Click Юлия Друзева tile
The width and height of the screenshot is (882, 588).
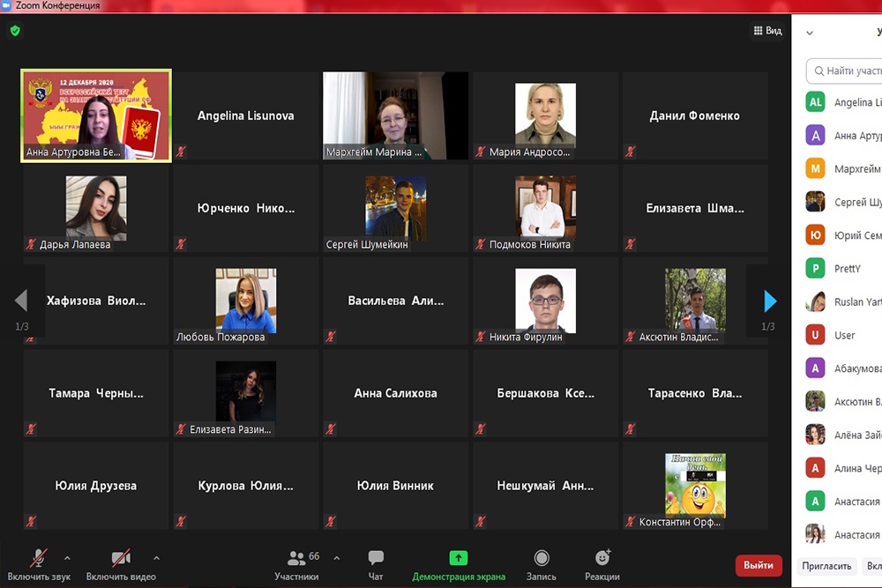[x=96, y=486]
